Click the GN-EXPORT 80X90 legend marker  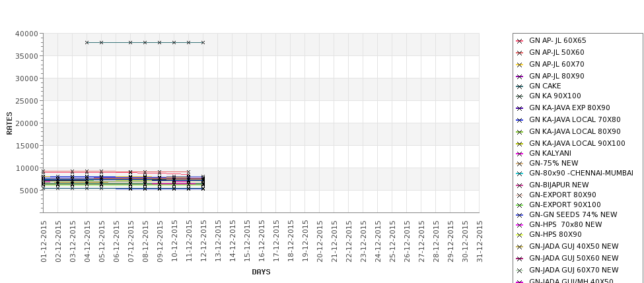pos(520,196)
